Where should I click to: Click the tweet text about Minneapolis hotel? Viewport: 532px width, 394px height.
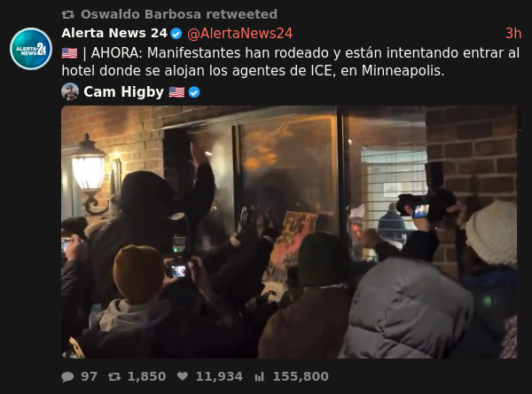pyautogui.click(x=291, y=62)
